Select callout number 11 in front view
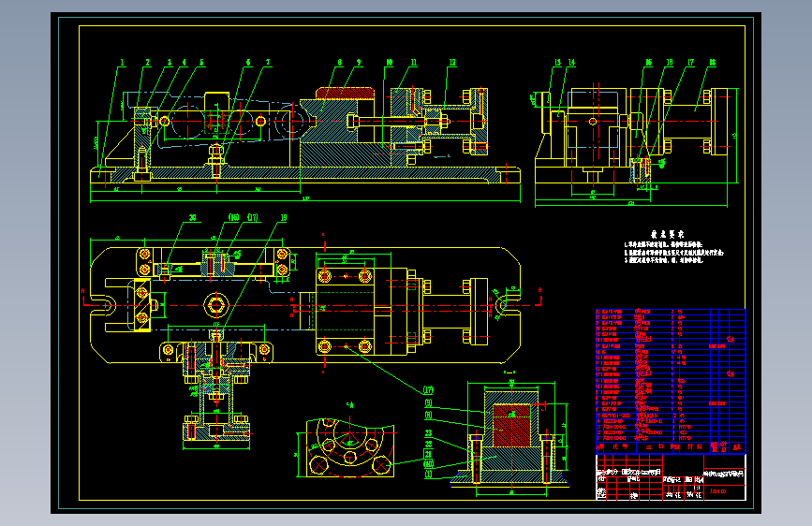Screen dimensions: 812x526 pos(414,62)
